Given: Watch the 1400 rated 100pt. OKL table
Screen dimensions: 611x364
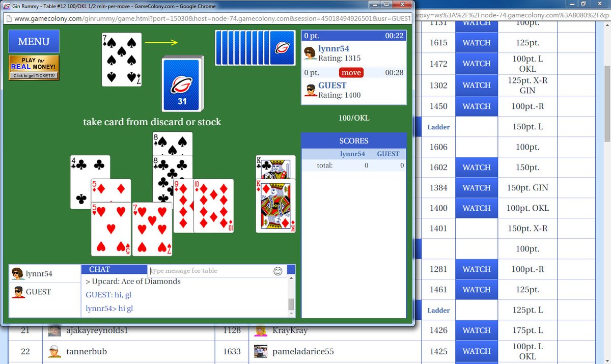Looking at the screenshot, I should (x=476, y=208).
